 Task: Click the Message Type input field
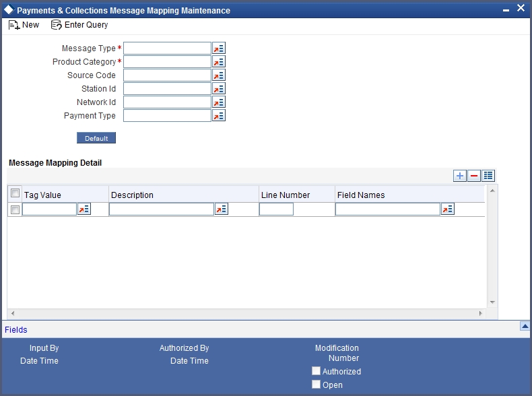pyautogui.click(x=167, y=48)
